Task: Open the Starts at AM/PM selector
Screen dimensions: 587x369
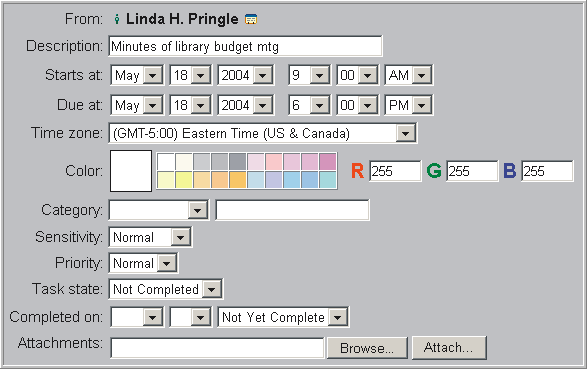Action: (x=408, y=75)
